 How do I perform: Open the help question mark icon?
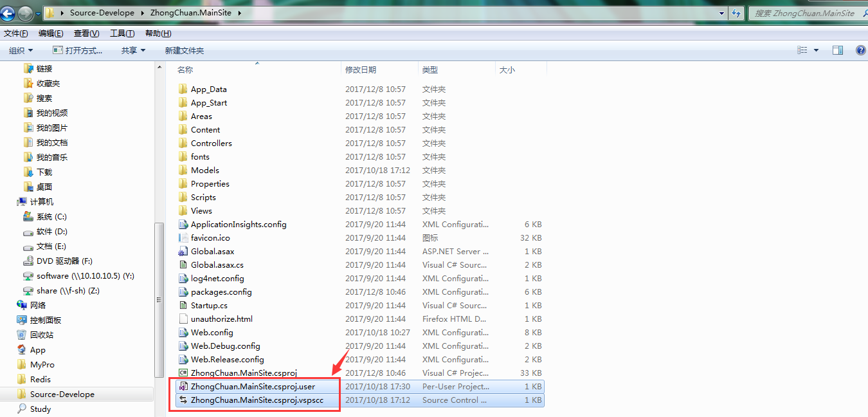[x=860, y=50]
